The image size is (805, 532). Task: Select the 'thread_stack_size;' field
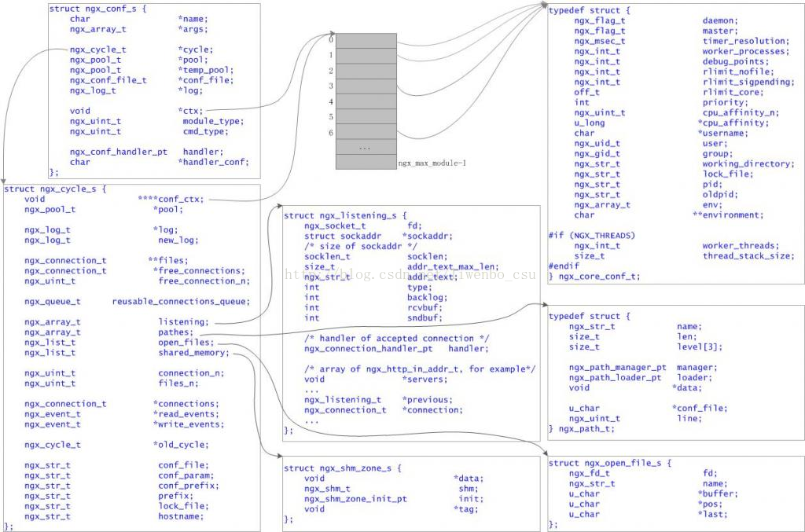pos(748,256)
